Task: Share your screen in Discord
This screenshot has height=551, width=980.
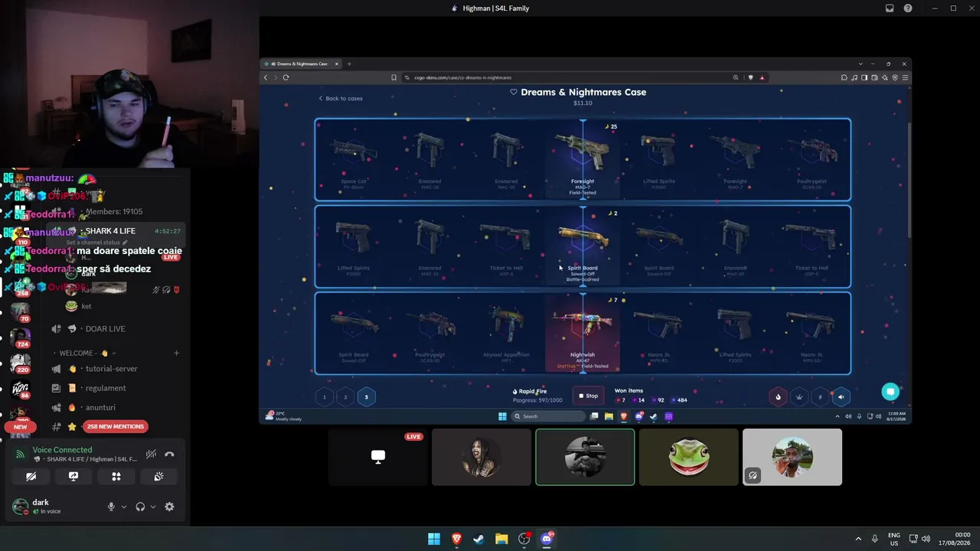Action: (73, 476)
